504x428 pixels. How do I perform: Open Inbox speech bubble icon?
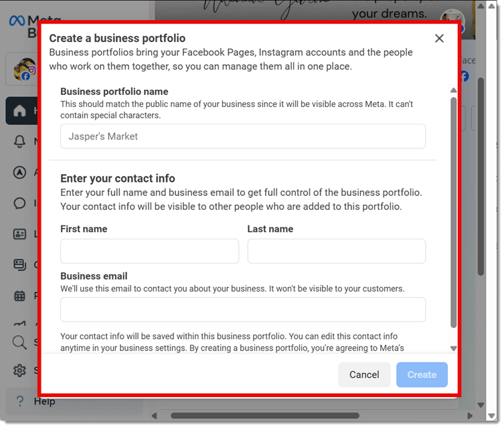tap(19, 203)
